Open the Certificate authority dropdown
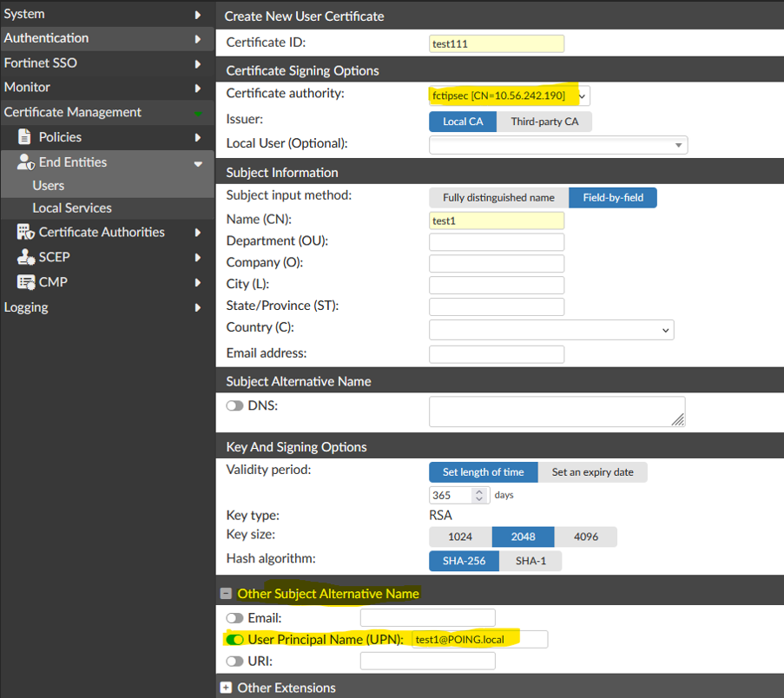Viewport: 784px width, 698px height. 583,95
